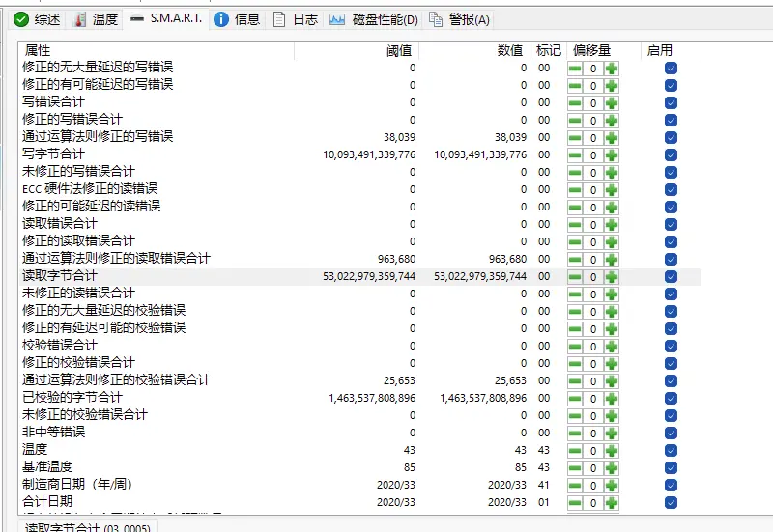Screen dimensions: 773x532
Task: Toggle 启用 checkbox for 已校验的字节合计 row
Action: [x=671, y=398]
